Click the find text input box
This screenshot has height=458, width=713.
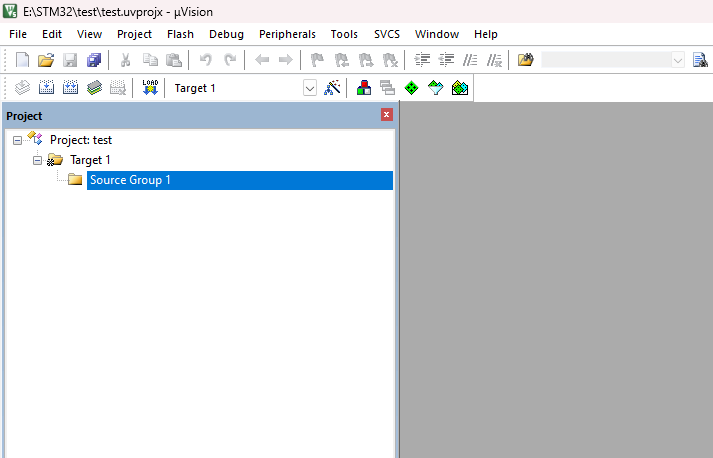tap(605, 60)
